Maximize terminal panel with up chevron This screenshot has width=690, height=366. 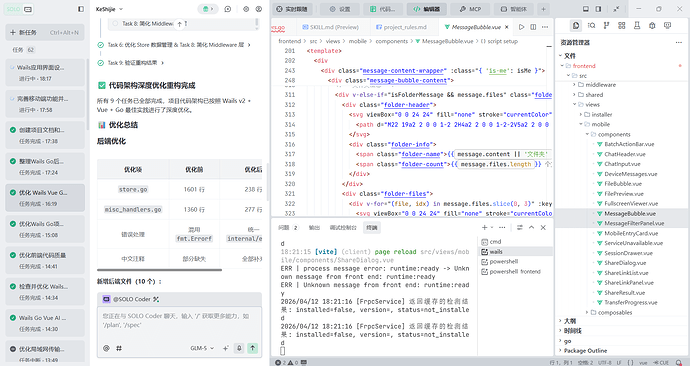pyautogui.click(x=532, y=227)
